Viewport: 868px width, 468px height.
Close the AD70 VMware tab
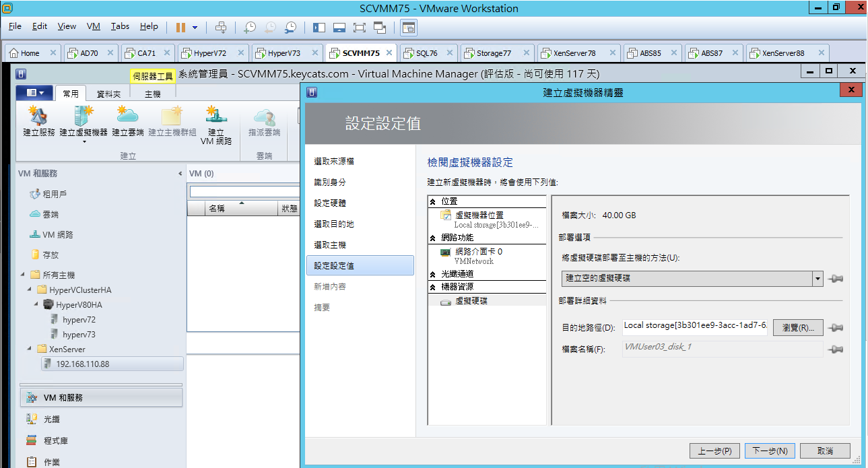[110, 53]
